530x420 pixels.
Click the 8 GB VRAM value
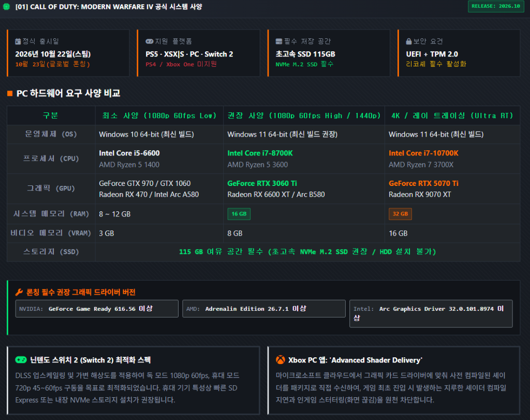[x=235, y=234]
